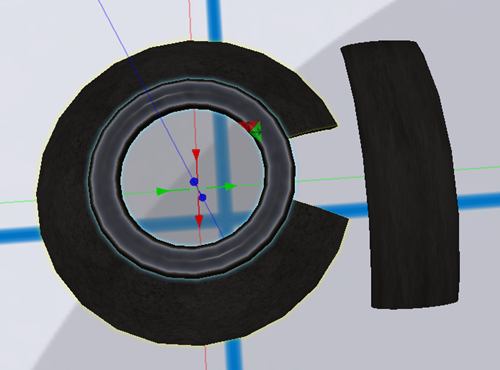This screenshot has width=500, height=370.
Task: Click the green triangle on the corner handle
Action: (257, 133)
